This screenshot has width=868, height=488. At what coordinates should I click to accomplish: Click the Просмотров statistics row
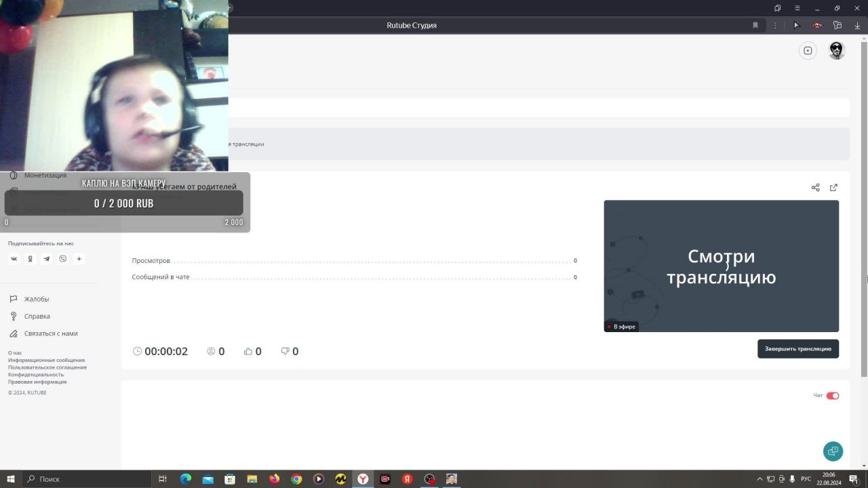click(355, 260)
